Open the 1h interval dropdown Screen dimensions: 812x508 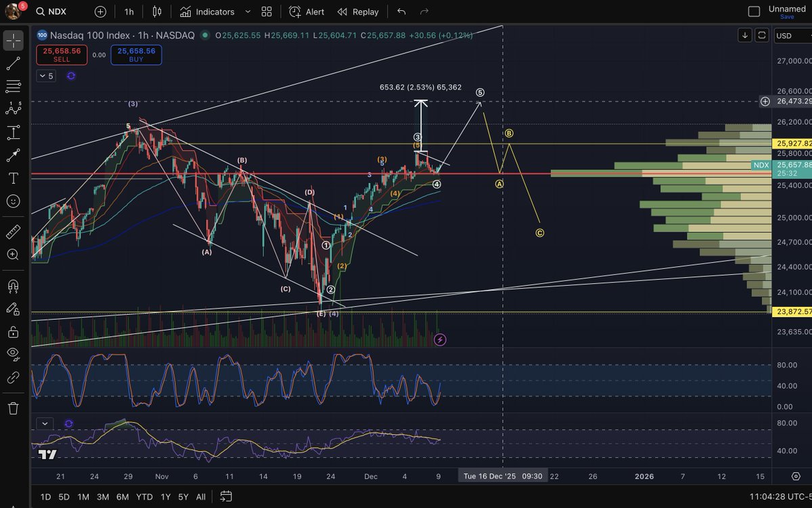pos(129,12)
